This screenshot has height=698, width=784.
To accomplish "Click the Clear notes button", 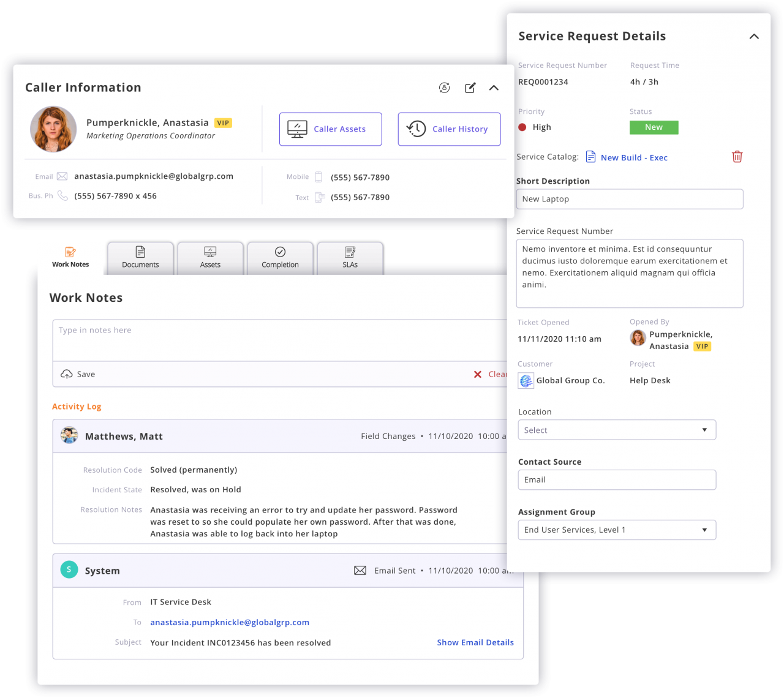I will pyautogui.click(x=490, y=374).
